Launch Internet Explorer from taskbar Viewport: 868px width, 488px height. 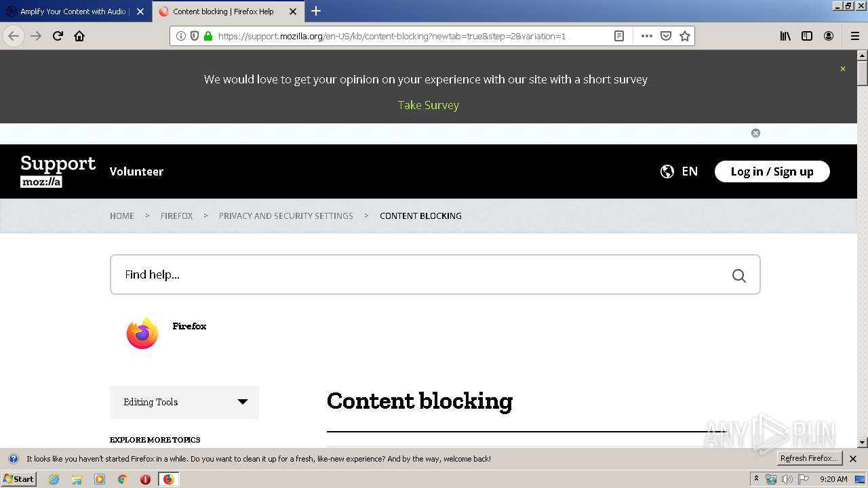[54, 479]
